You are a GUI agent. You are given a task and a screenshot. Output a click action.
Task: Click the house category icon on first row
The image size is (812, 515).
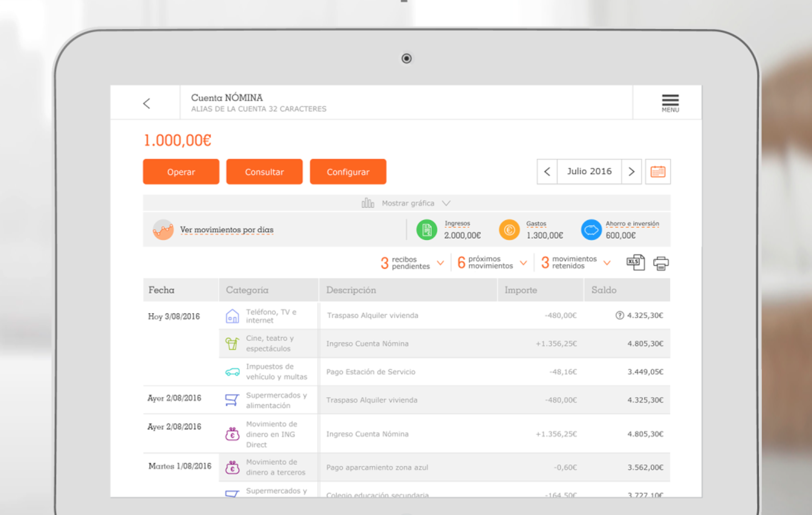tap(232, 316)
